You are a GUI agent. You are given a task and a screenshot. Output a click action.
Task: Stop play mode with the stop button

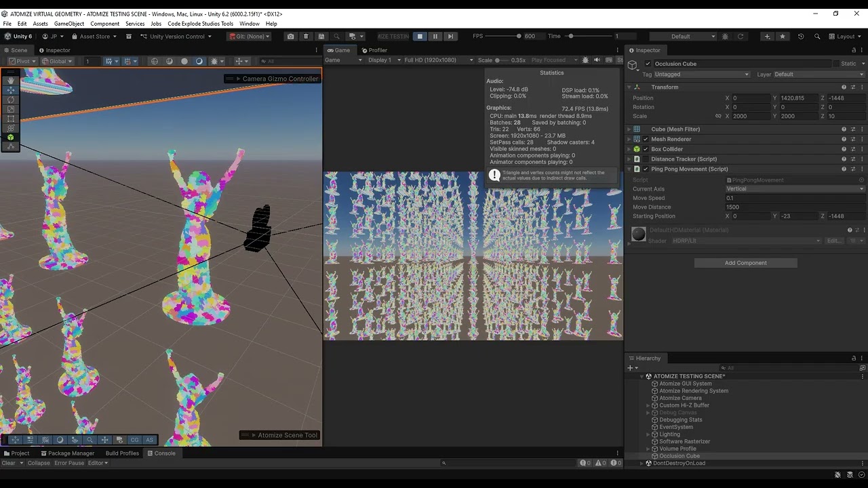[420, 37]
